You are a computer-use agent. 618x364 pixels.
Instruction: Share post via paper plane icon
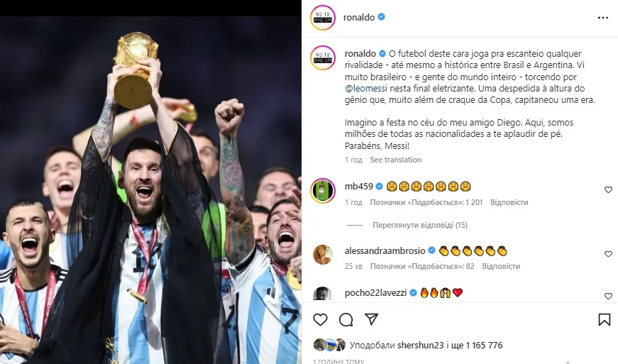pyautogui.click(x=371, y=319)
